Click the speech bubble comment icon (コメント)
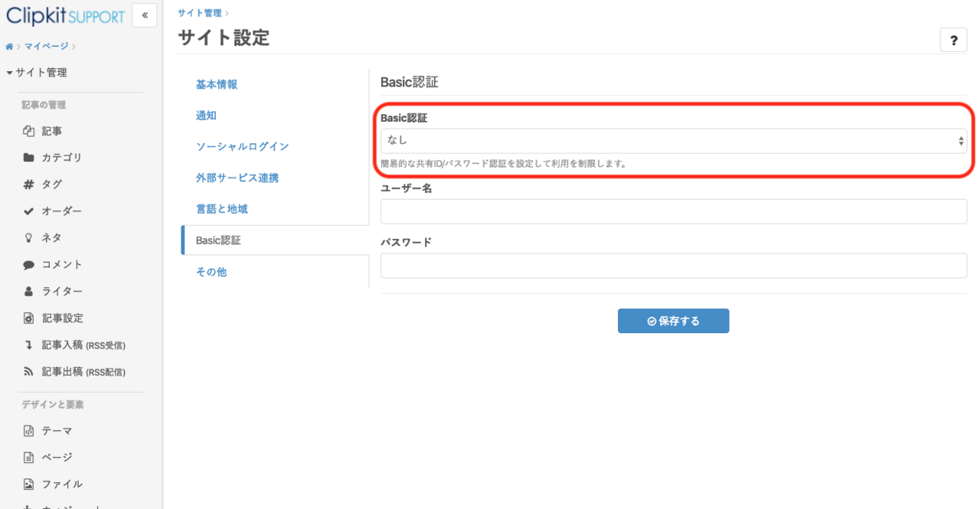Viewport: 980px width, 509px height. point(29,265)
